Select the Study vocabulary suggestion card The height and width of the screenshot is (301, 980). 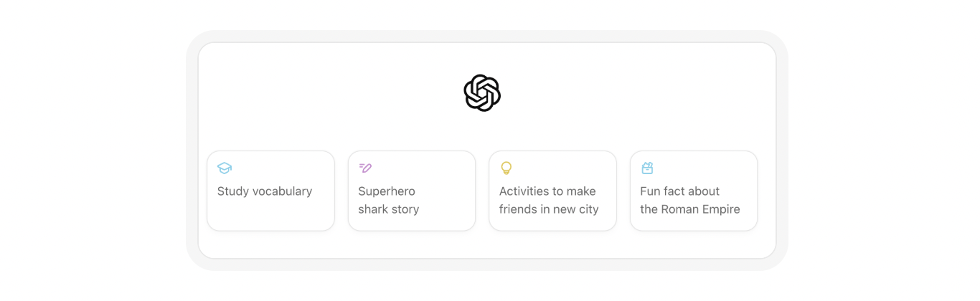270,191
